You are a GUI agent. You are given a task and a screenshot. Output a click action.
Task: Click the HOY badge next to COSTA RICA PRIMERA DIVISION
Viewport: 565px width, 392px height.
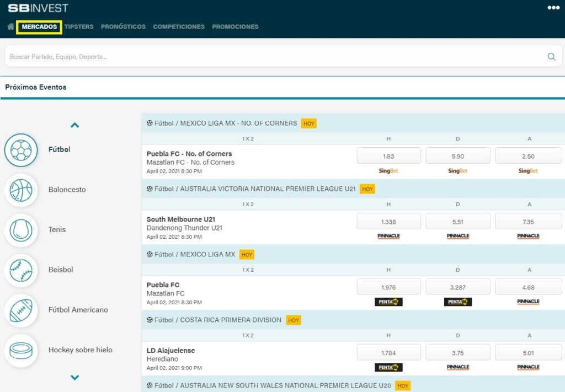click(294, 320)
